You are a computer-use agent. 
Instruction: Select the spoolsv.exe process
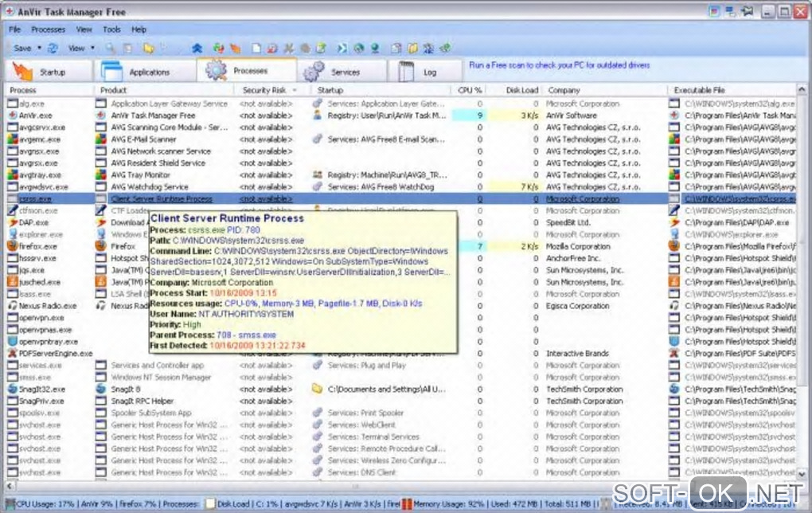[x=39, y=413]
